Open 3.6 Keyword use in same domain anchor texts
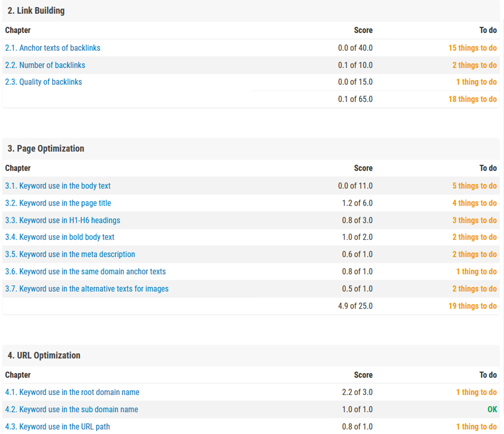The height and width of the screenshot is (434, 504). [86, 272]
